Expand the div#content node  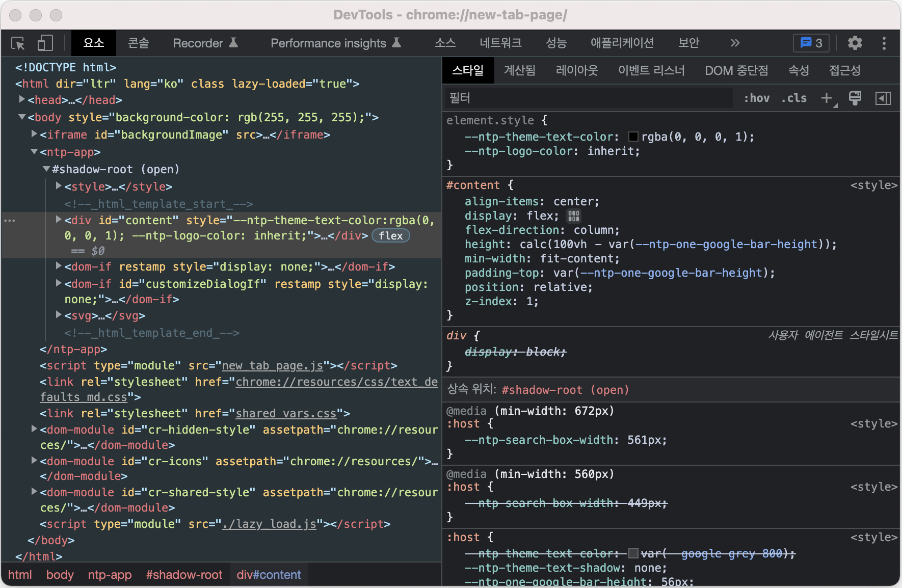[59, 219]
